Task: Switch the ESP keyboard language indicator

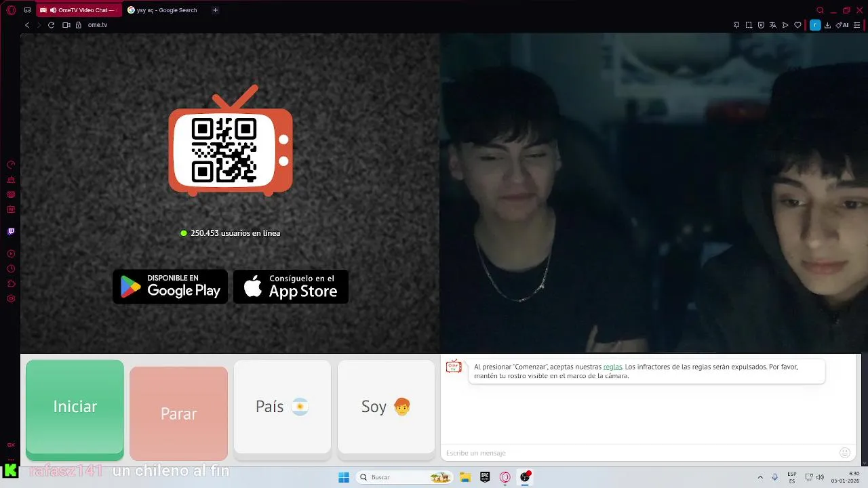Action: pos(792,477)
